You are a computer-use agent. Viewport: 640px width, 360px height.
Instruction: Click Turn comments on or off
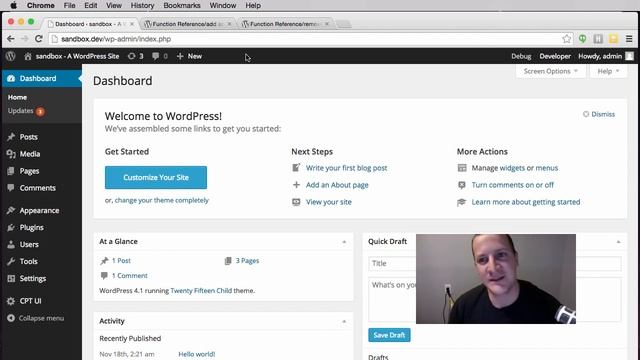pyautogui.click(x=513, y=185)
